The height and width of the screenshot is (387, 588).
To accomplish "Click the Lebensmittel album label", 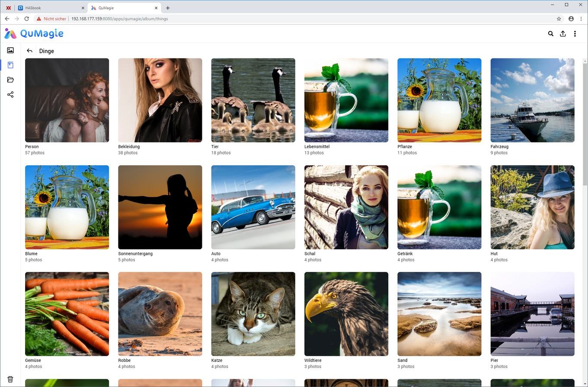I will pyautogui.click(x=317, y=147).
